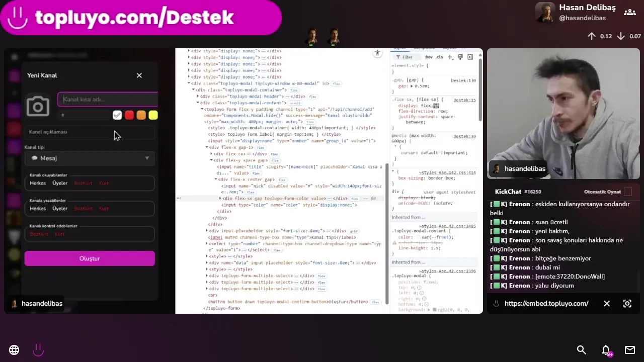The image size is (644, 362).
Task: Click the download speed down-arrow icon
Action: coord(621,36)
